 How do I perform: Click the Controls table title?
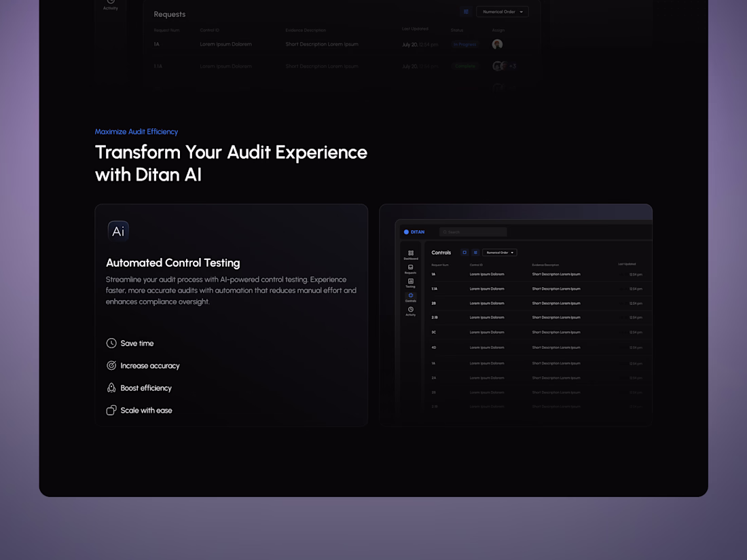click(x=441, y=253)
